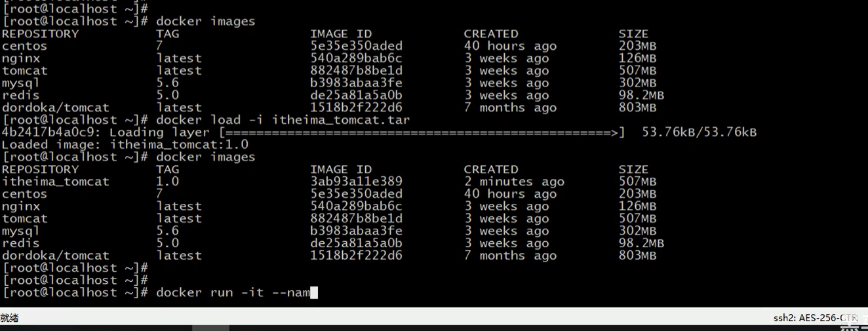Select the 'Loaded image: itheima_tomcat:1.0' output line

[x=125, y=145]
